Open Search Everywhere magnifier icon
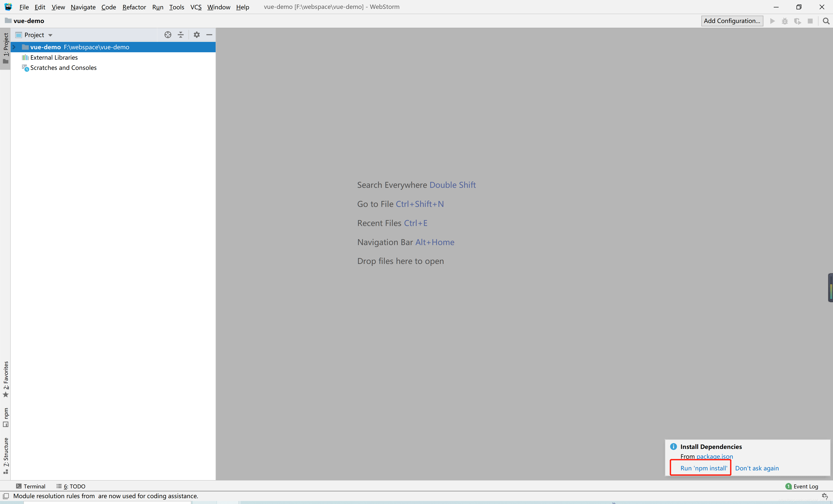Screen dimensions: 833x504 826,21
